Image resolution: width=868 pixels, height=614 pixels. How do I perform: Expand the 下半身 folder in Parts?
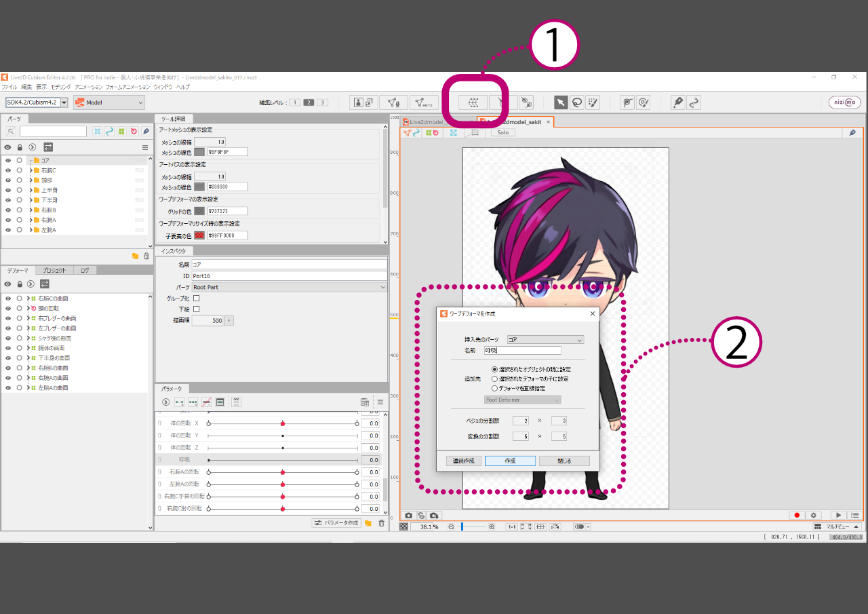coord(31,200)
